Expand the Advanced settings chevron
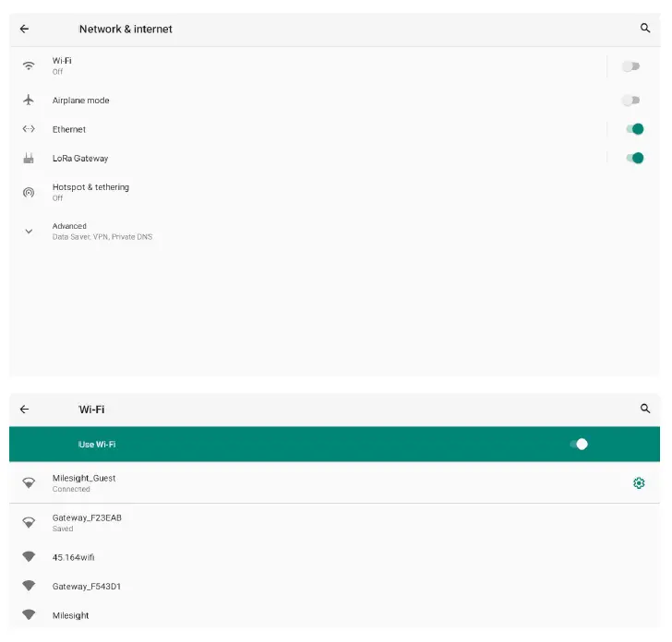 (29, 232)
